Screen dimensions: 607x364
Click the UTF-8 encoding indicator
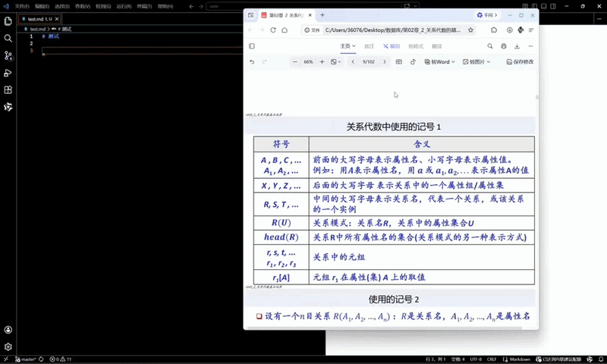coord(476,359)
